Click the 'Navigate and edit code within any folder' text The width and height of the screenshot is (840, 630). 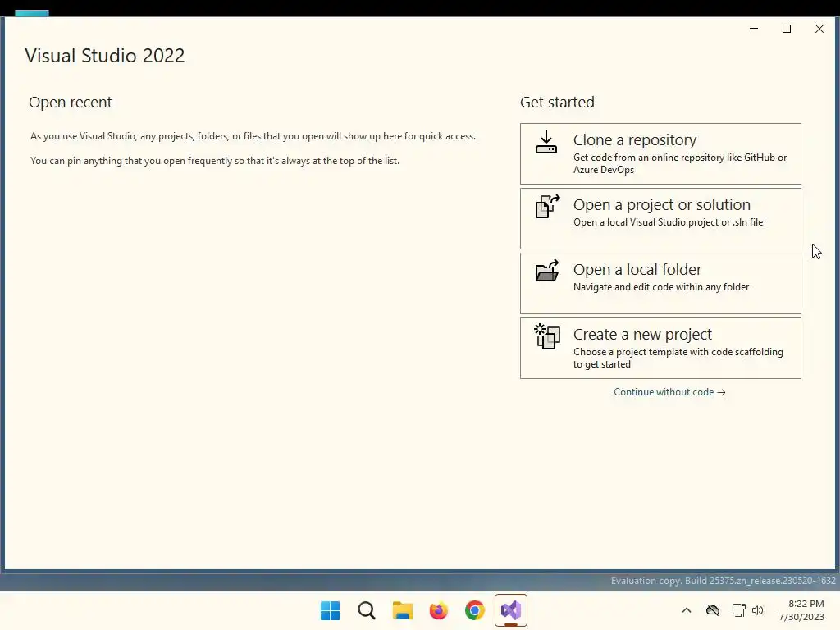click(661, 287)
